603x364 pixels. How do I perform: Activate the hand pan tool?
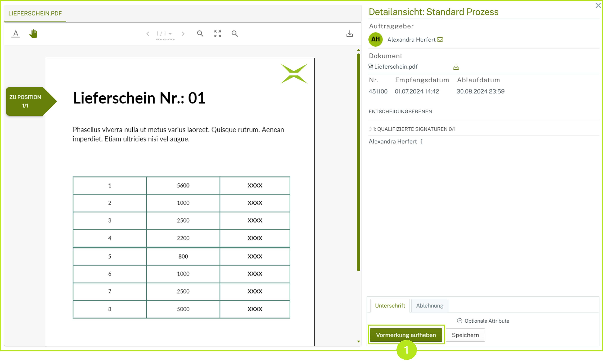click(x=33, y=33)
